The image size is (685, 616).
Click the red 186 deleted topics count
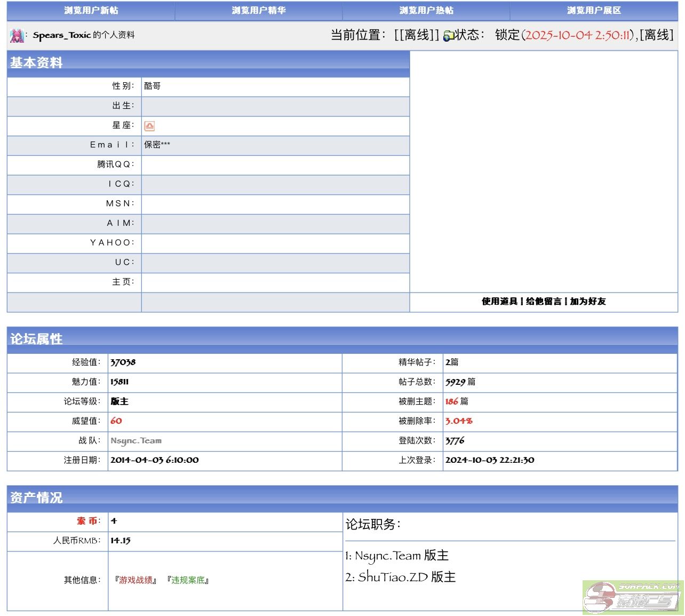(451, 401)
